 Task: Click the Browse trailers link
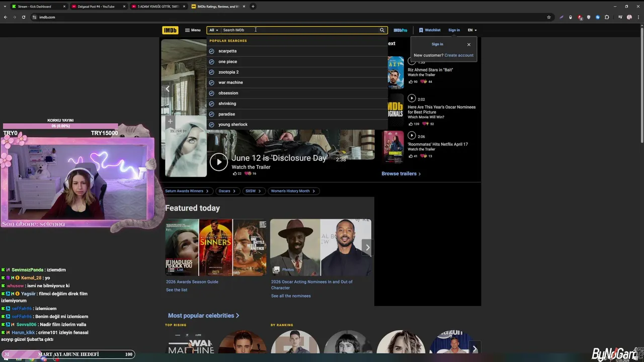401,173
